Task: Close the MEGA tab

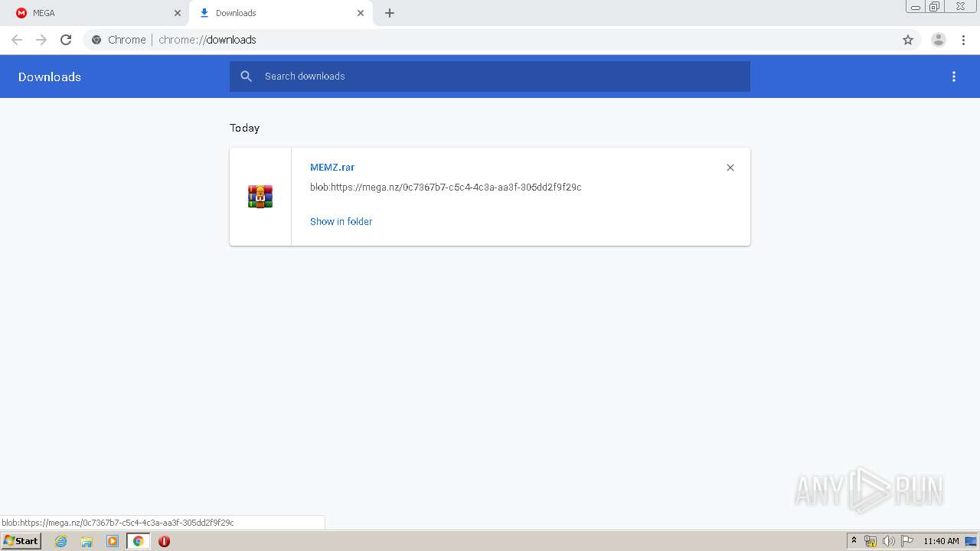Action: point(178,13)
